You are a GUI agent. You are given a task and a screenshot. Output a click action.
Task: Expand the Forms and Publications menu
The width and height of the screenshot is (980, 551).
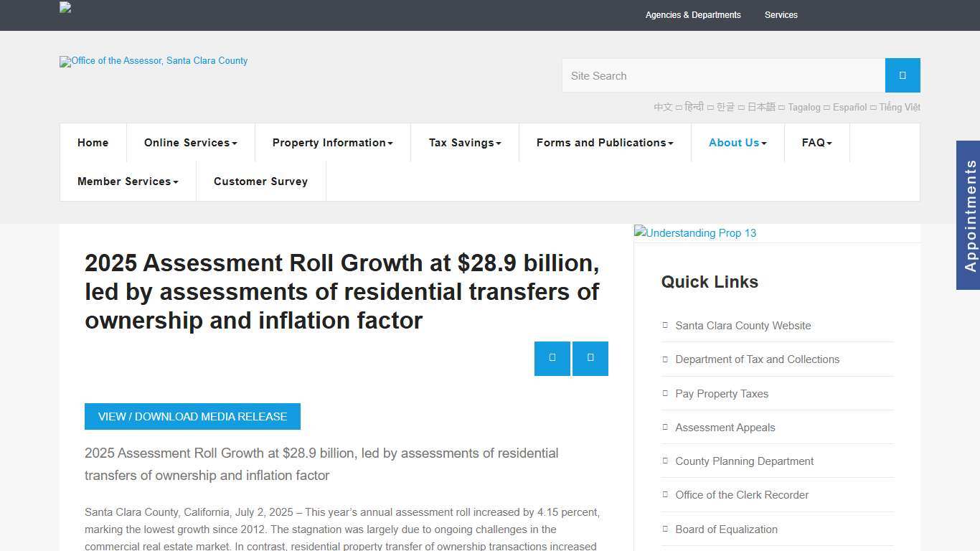(604, 142)
